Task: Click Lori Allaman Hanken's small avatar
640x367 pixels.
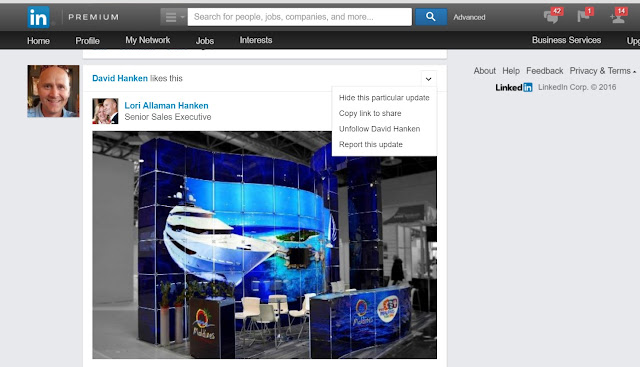Action: pyautogui.click(x=105, y=111)
